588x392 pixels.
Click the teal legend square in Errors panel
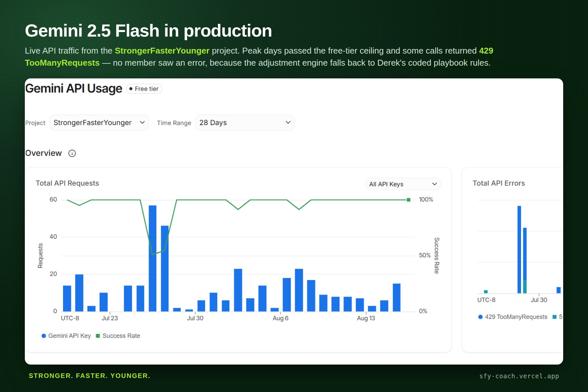pos(554,317)
